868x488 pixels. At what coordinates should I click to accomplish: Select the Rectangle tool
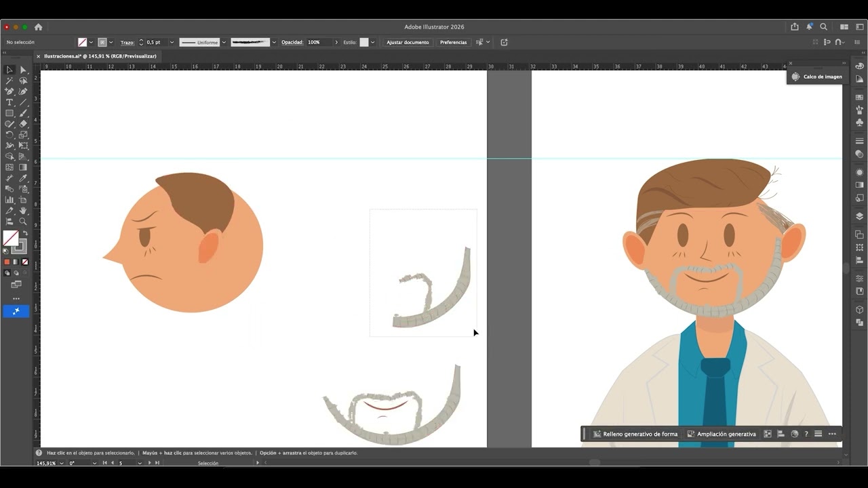click(x=9, y=113)
